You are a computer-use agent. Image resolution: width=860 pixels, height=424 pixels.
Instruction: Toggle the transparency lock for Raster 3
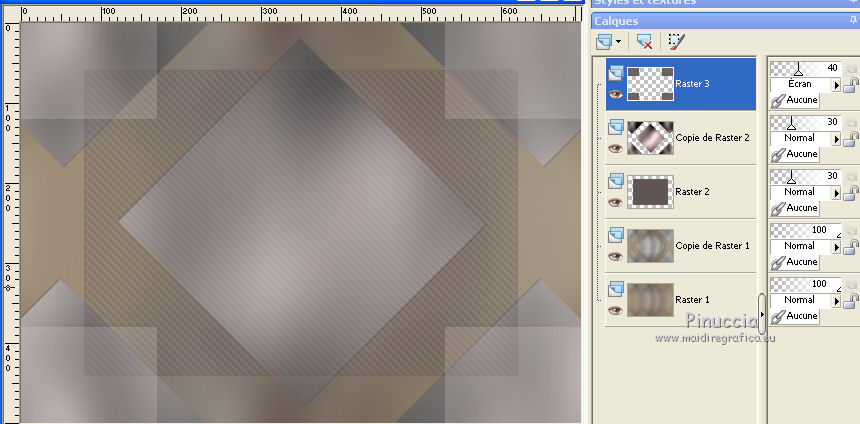point(851,84)
